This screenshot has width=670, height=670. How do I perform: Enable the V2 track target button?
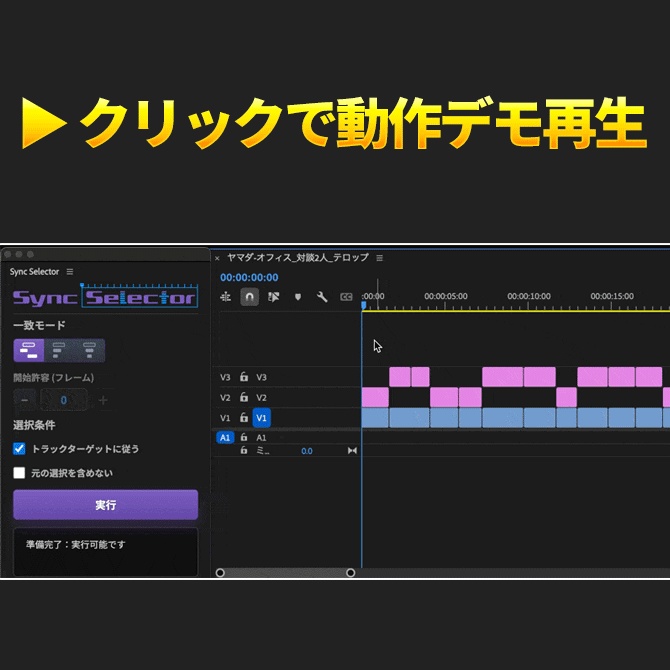click(262, 398)
